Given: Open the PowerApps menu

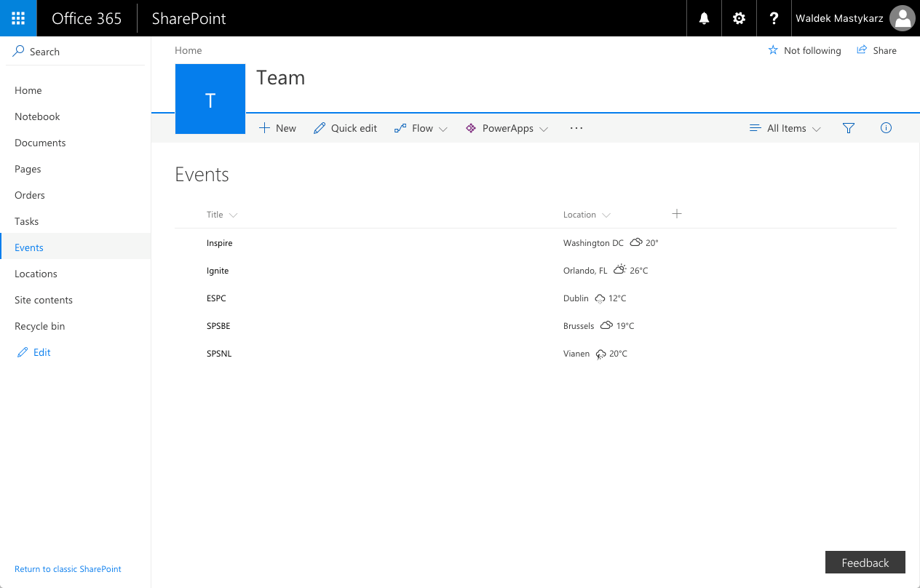Looking at the screenshot, I should [x=507, y=127].
